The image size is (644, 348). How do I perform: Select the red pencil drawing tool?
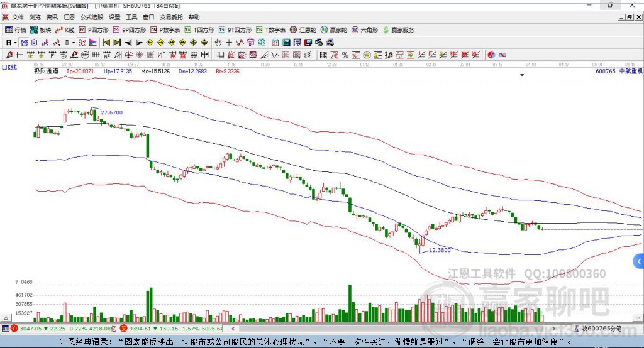click(x=9, y=55)
